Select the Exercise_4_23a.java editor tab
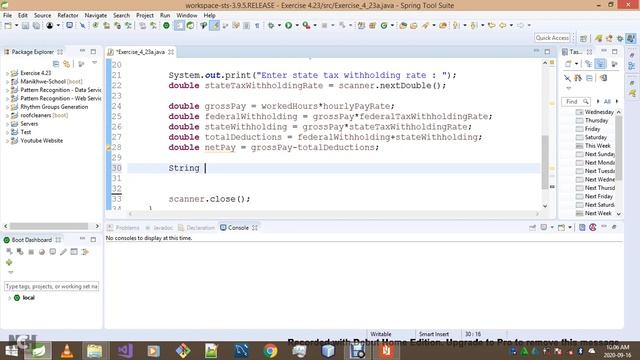This screenshot has height=360, width=640. click(140, 52)
